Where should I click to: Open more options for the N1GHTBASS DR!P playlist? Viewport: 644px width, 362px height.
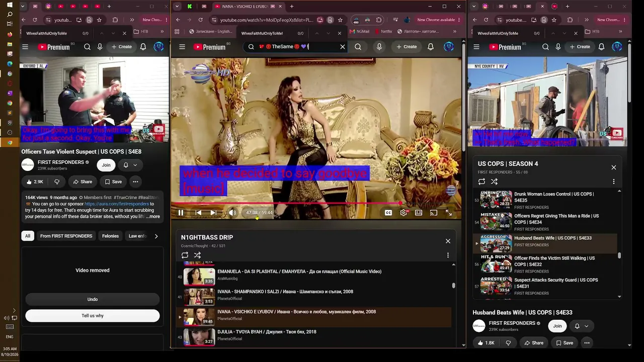pyautogui.click(x=448, y=255)
